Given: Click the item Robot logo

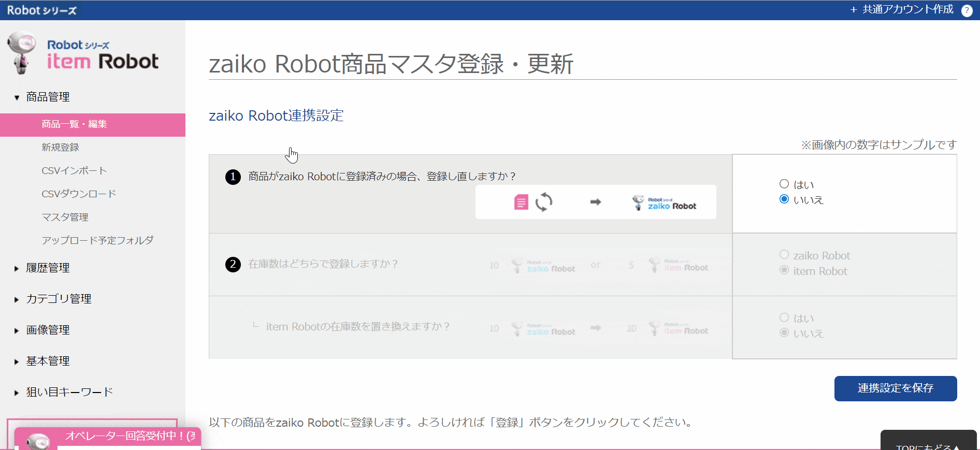Looking at the screenshot, I should click(x=83, y=54).
